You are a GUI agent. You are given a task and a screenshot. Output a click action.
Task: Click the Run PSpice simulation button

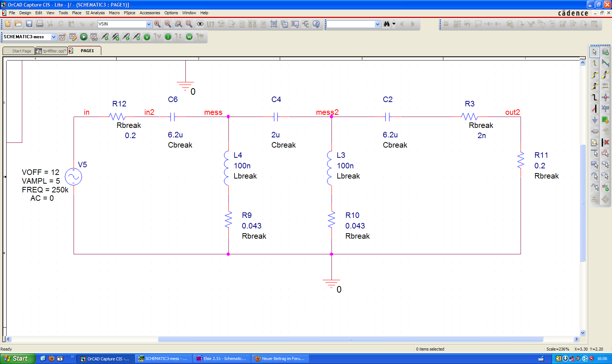[83, 37]
